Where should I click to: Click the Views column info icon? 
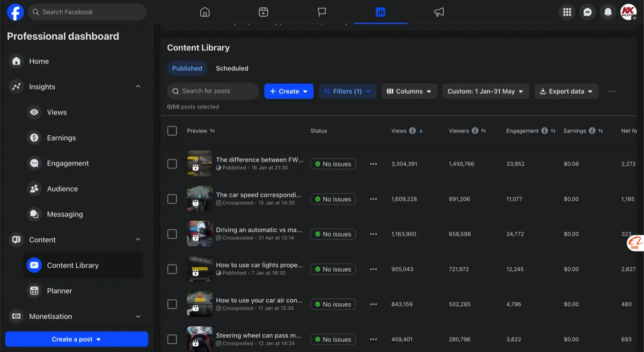click(412, 131)
